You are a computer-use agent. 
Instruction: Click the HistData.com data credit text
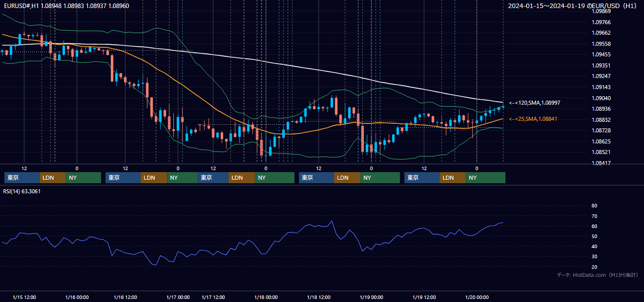coord(597,275)
